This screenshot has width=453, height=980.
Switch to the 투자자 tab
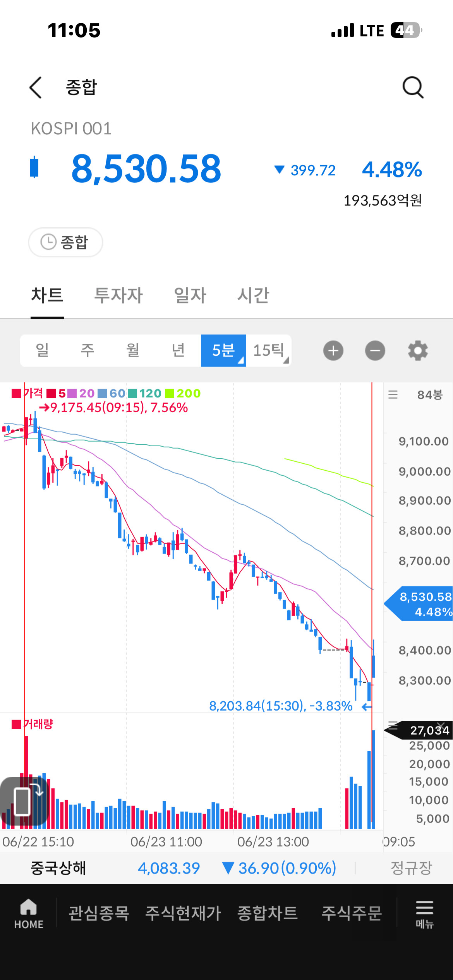[118, 295]
